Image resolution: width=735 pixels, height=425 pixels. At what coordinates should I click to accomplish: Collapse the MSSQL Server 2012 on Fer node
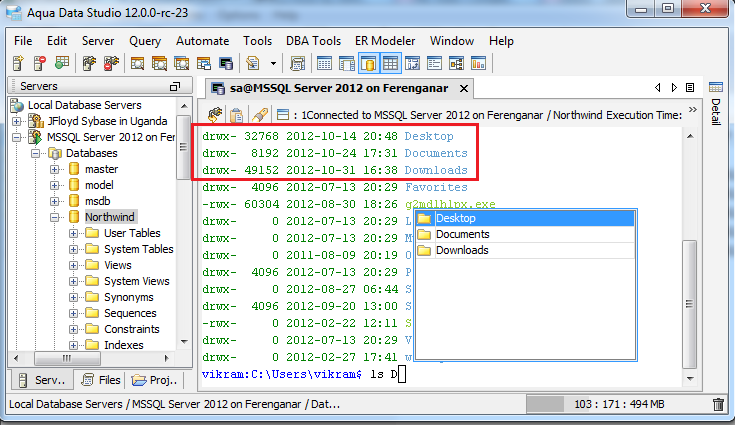(16, 137)
